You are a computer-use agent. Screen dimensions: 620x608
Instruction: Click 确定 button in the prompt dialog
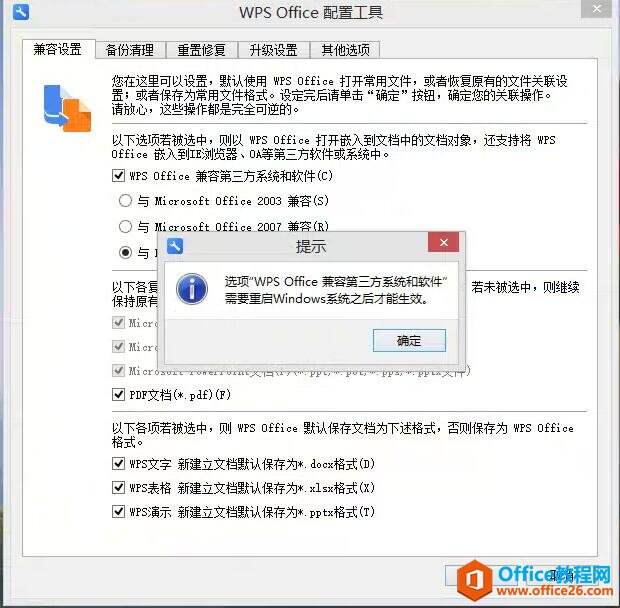[409, 340]
